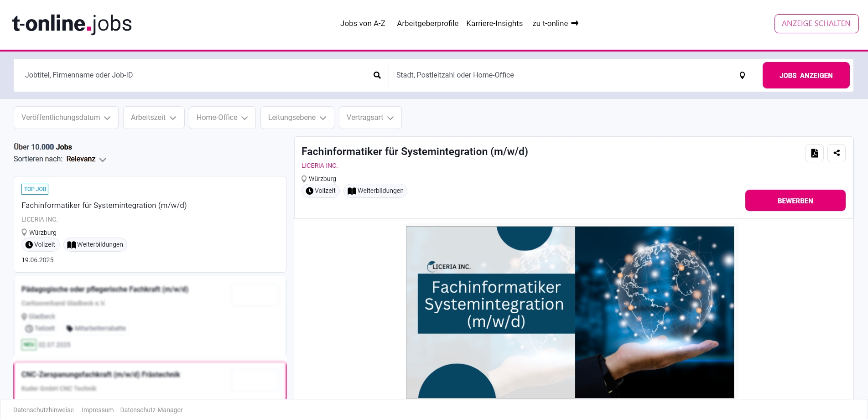Open Impressum footer link

pos(98,410)
